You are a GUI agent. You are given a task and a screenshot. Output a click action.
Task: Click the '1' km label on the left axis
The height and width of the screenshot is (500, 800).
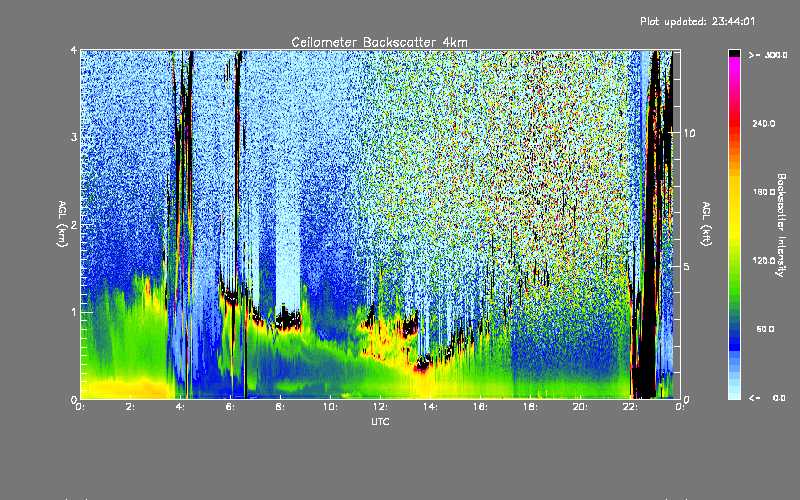point(74,312)
